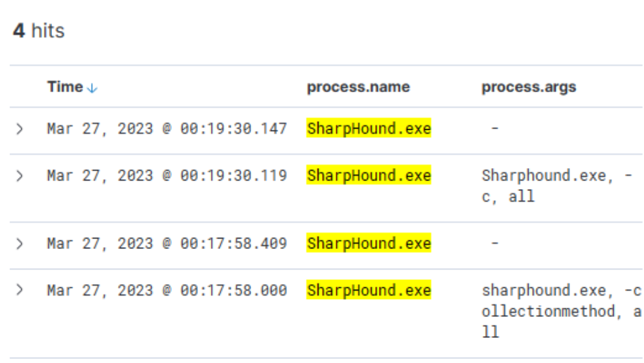Expand the 00:17:58.000 log entry

[x=20, y=291]
